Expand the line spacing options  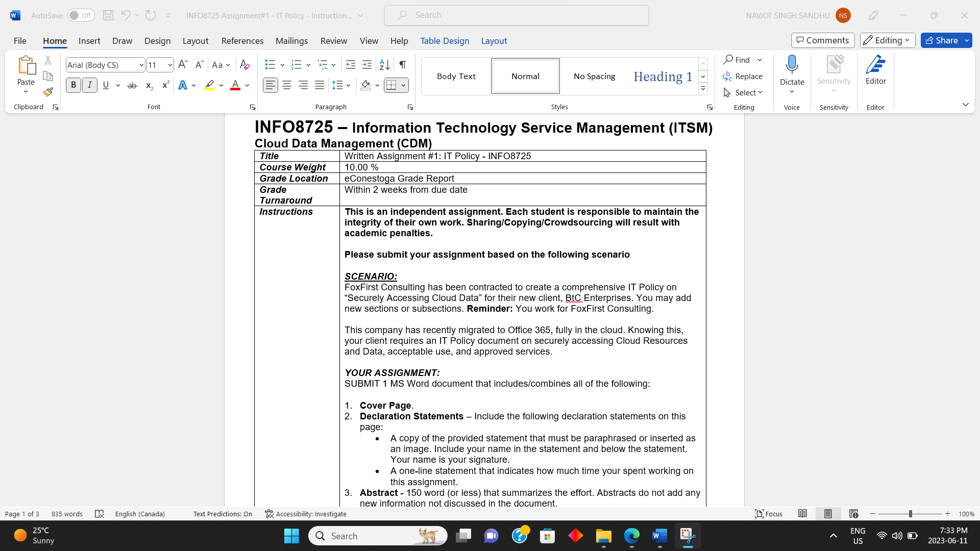tap(349, 85)
